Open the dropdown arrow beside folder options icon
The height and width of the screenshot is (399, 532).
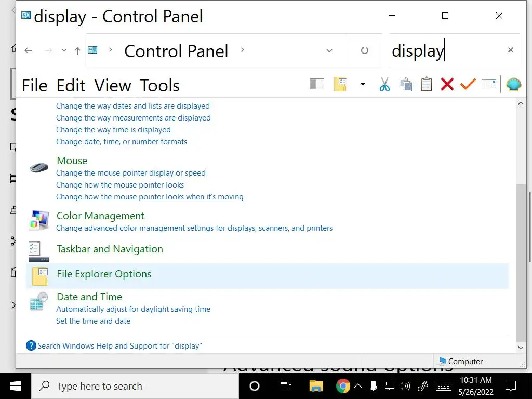point(363,84)
